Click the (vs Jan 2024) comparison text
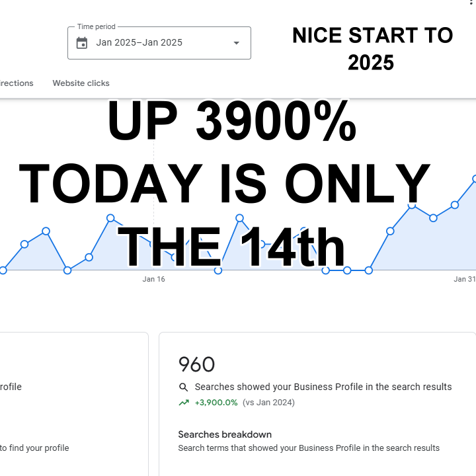 pyautogui.click(x=268, y=403)
